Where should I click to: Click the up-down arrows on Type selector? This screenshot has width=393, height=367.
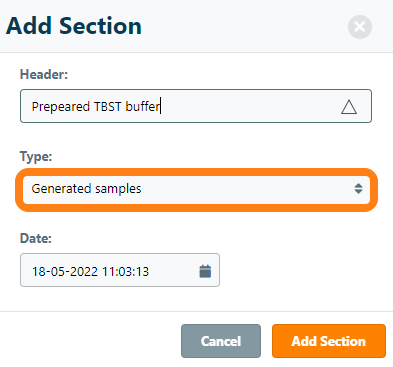(x=358, y=189)
